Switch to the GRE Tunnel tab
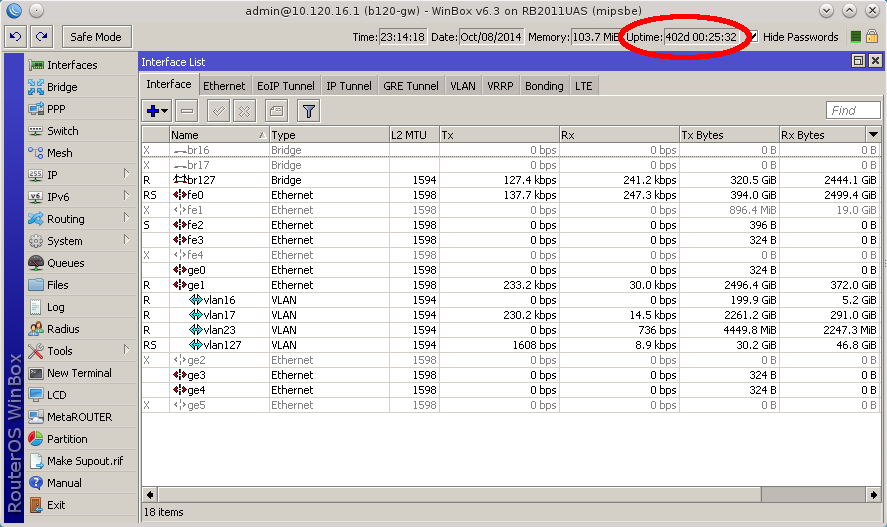Image resolution: width=887 pixels, height=527 pixels. tap(411, 86)
